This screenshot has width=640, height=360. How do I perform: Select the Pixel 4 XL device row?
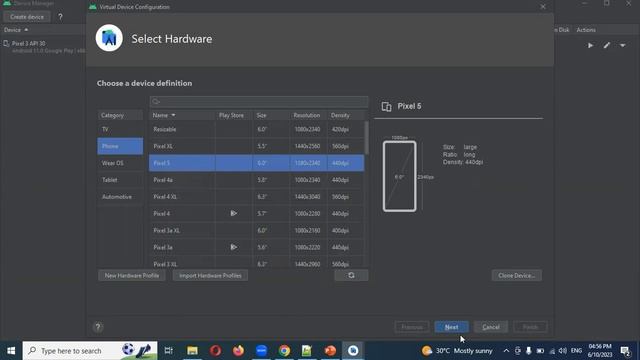pyautogui.click(x=256, y=197)
